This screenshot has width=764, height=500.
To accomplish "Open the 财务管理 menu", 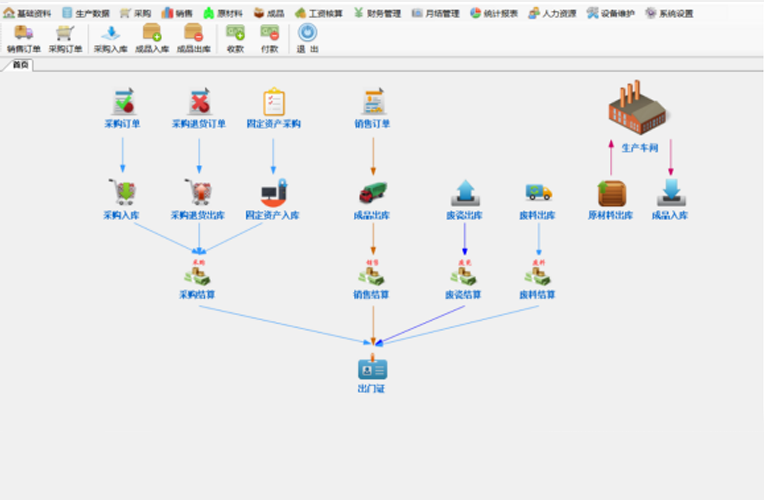I will click(376, 13).
